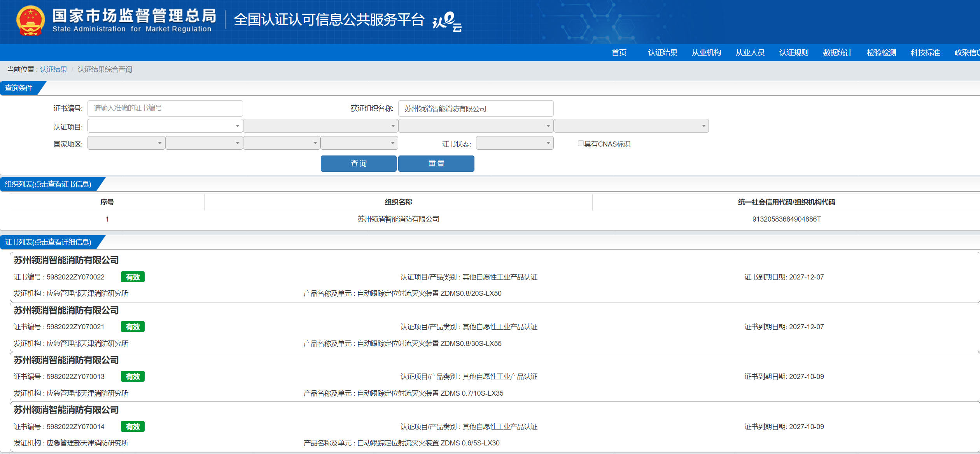Viewport: 980px width, 454px height.
Task: Open the first 国家地区 dropdown
Action: coord(126,143)
